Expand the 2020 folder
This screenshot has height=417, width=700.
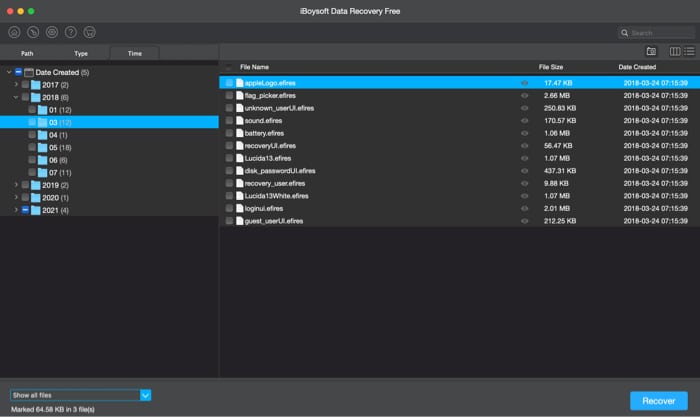click(x=16, y=197)
